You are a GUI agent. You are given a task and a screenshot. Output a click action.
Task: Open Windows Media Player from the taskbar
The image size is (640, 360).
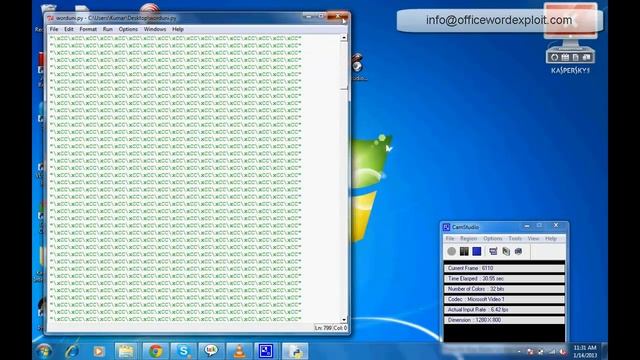coord(98,351)
